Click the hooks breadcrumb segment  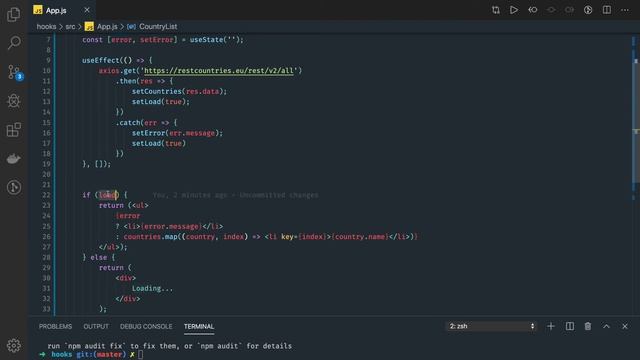click(46, 27)
